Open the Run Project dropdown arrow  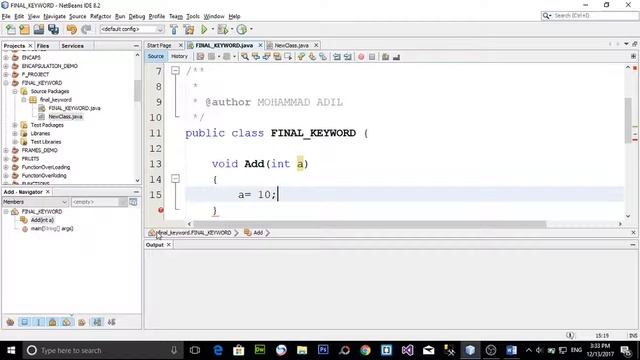212,29
